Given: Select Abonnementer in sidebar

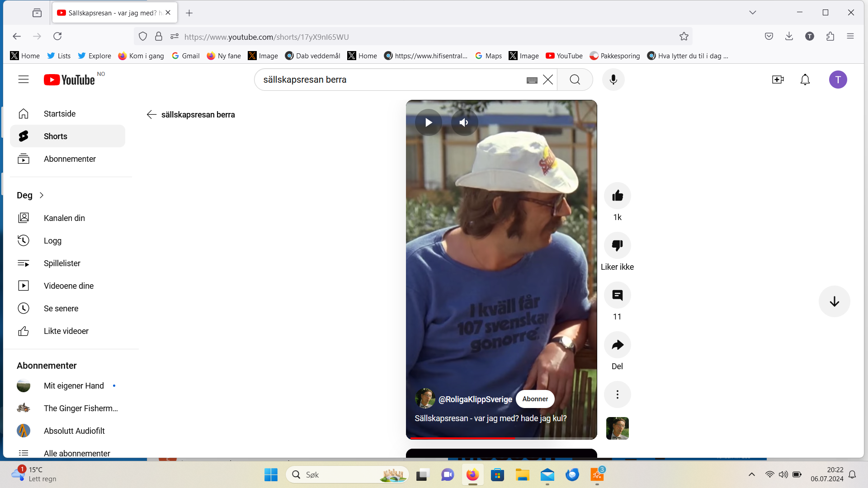Looking at the screenshot, I should coord(70,159).
